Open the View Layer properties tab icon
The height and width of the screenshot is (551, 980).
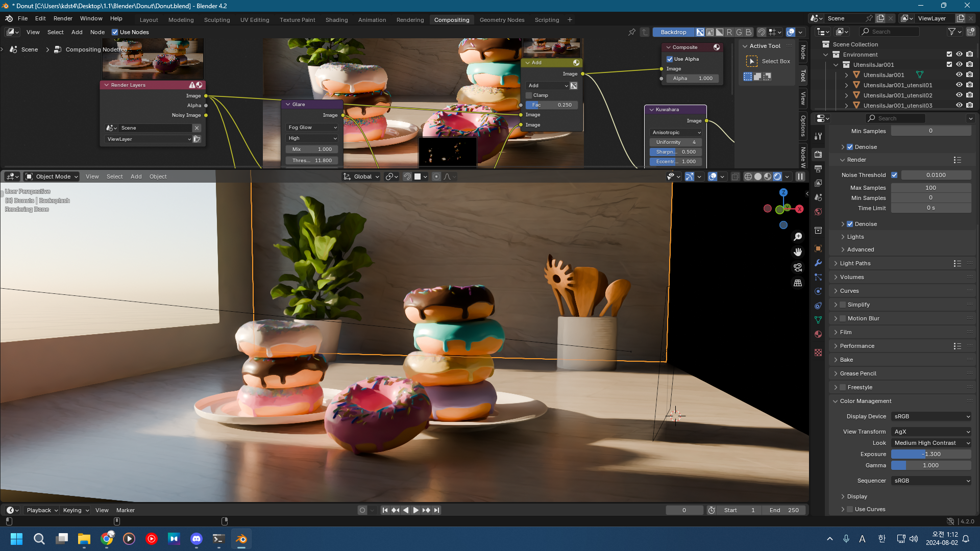click(x=818, y=183)
